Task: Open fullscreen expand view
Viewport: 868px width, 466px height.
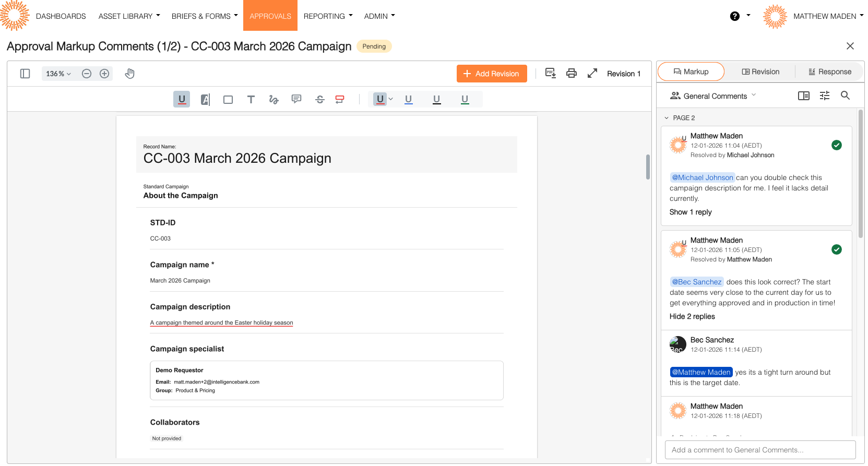Action: pyautogui.click(x=592, y=74)
